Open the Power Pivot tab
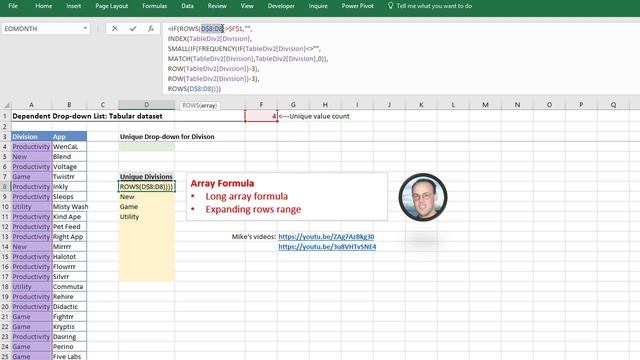 coord(358,6)
